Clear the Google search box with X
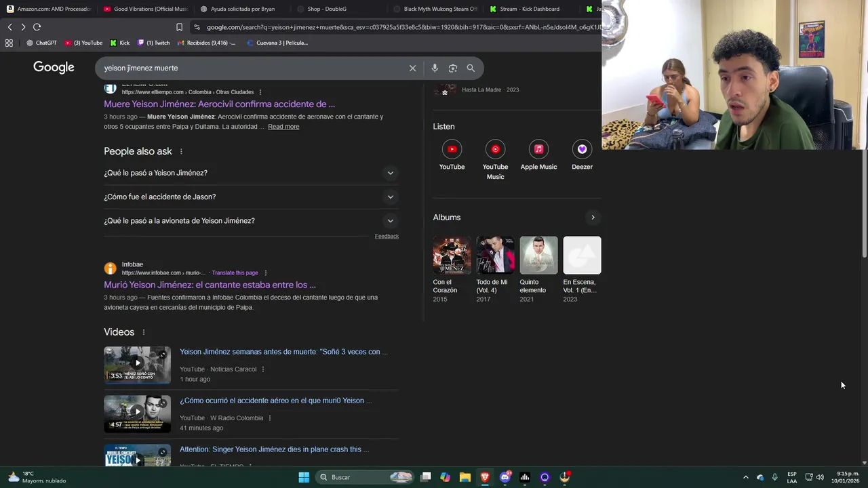 [x=412, y=68]
